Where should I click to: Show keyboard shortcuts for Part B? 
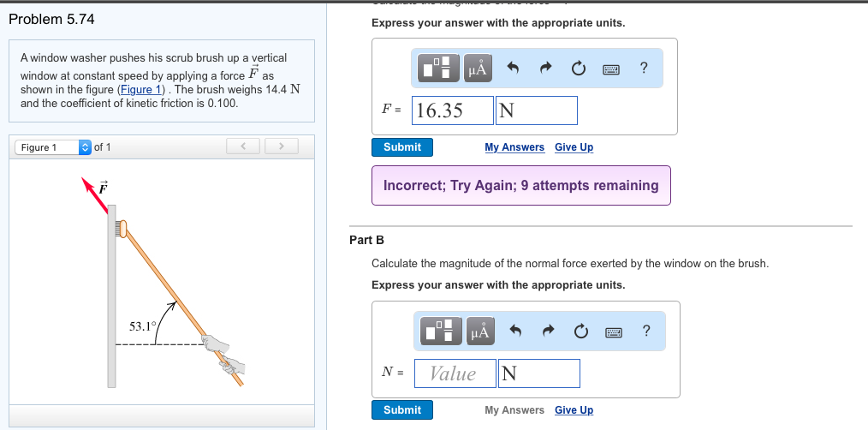[613, 331]
